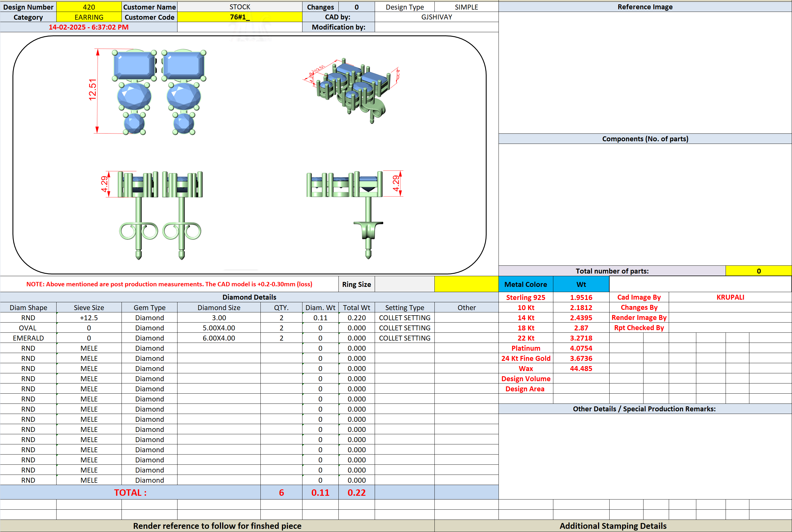Click the Diamond Details section header

pyautogui.click(x=249, y=297)
